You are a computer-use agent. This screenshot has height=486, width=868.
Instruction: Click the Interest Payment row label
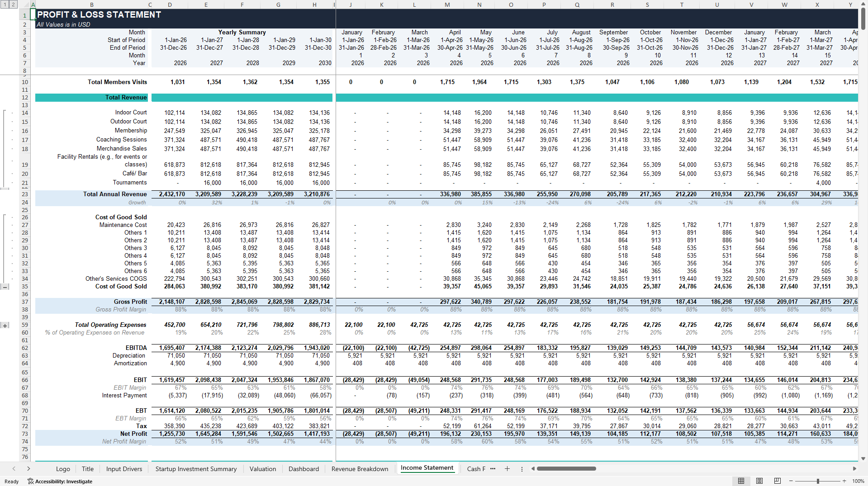click(124, 396)
